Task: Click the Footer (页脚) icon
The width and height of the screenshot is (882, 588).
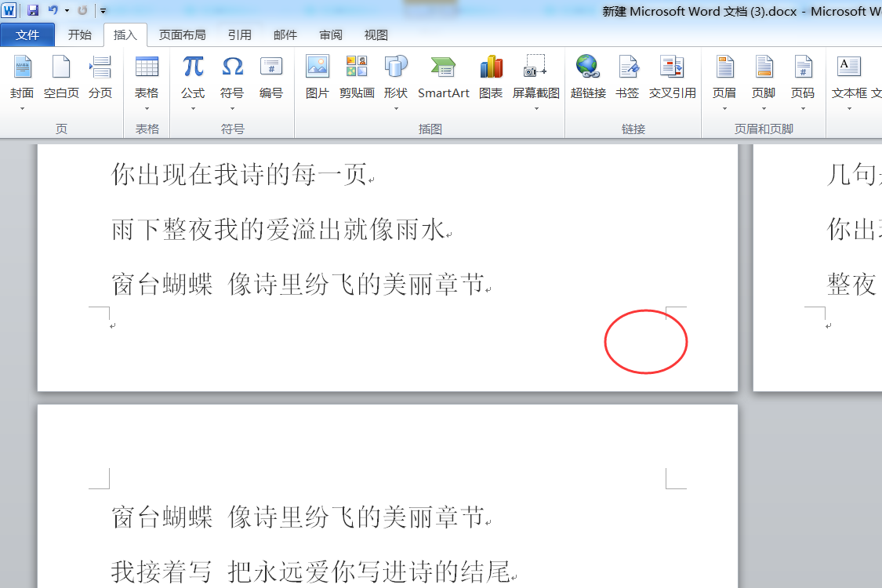Action: (764, 67)
